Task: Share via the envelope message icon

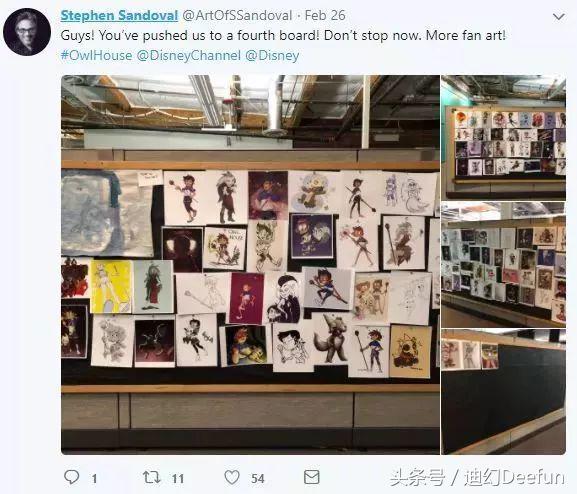Action: click(x=312, y=477)
